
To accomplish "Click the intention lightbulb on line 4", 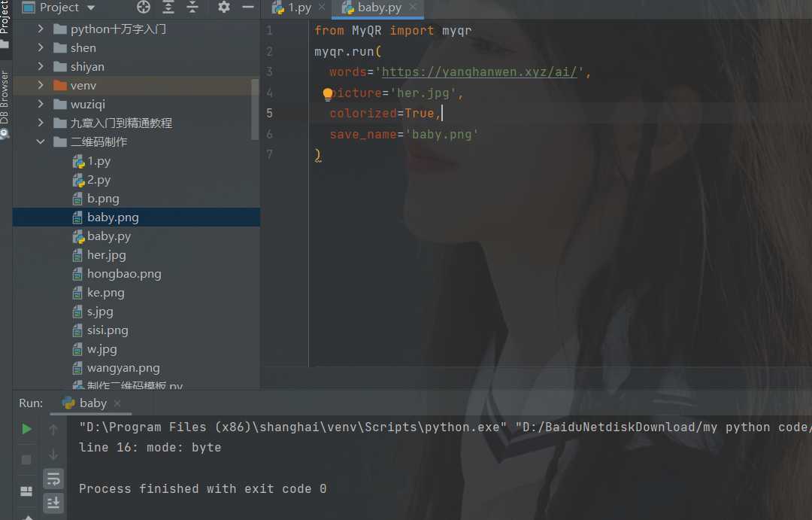I will [327, 94].
